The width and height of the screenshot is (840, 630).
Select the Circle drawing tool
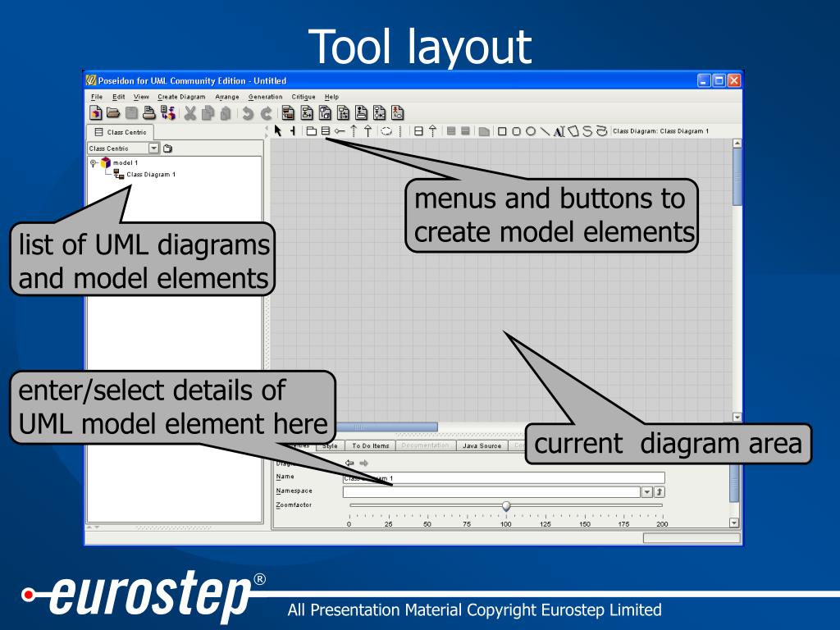[x=531, y=131]
